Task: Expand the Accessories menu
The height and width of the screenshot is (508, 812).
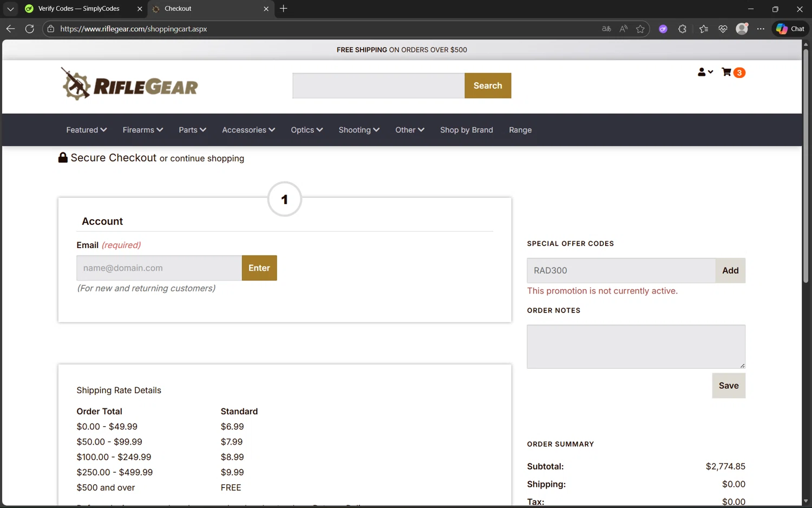Action: [248, 130]
